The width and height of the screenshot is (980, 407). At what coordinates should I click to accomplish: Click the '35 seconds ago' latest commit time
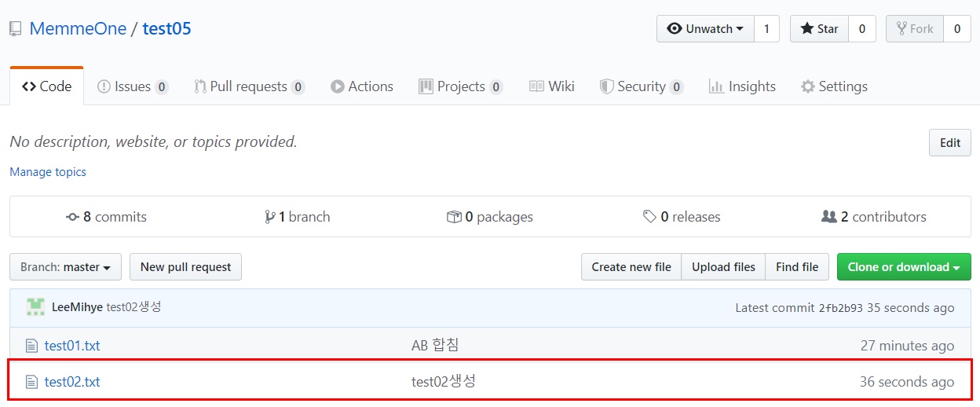(x=910, y=308)
